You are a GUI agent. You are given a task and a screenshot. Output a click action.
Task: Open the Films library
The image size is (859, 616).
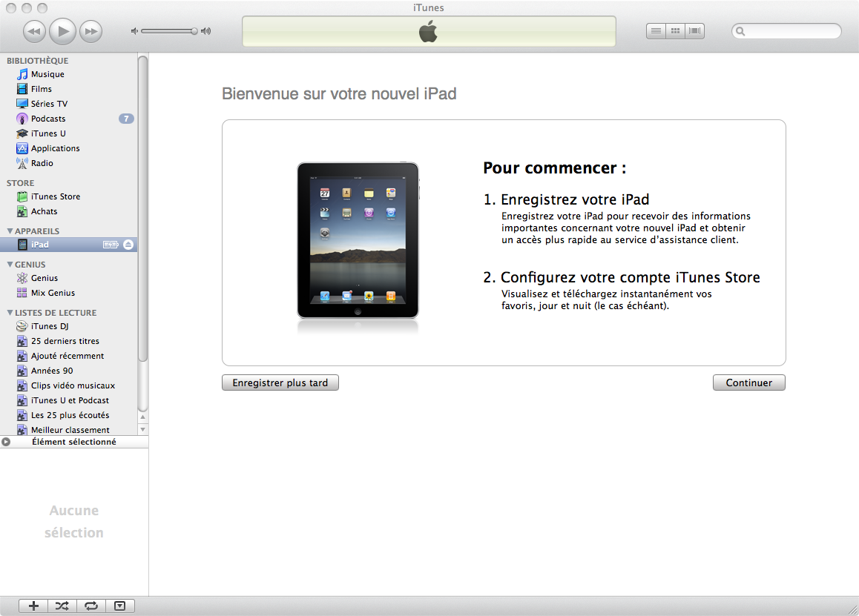pos(68,89)
